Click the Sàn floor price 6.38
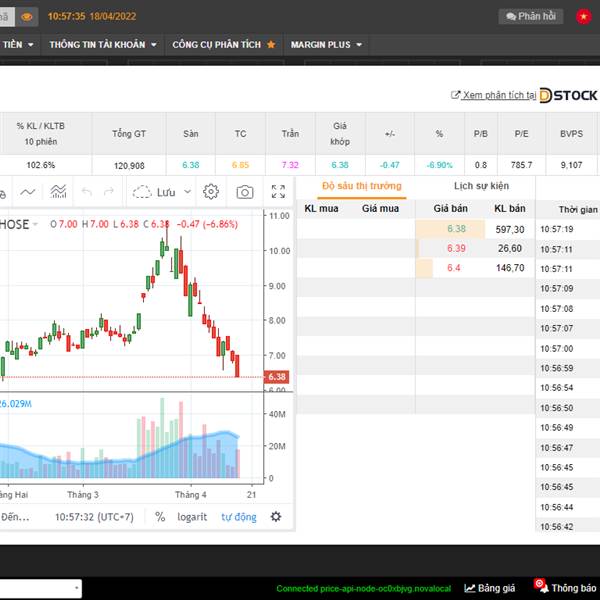The height and width of the screenshot is (600, 600). tap(191, 165)
